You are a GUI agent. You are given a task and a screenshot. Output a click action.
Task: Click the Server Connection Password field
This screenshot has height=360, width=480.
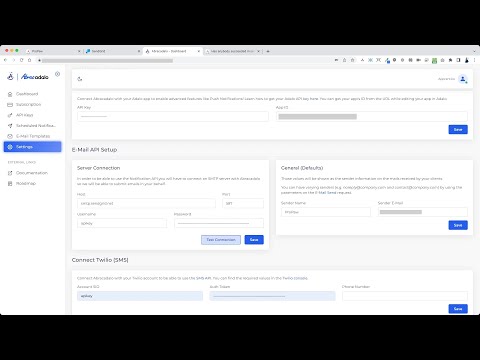[x=219, y=223]
